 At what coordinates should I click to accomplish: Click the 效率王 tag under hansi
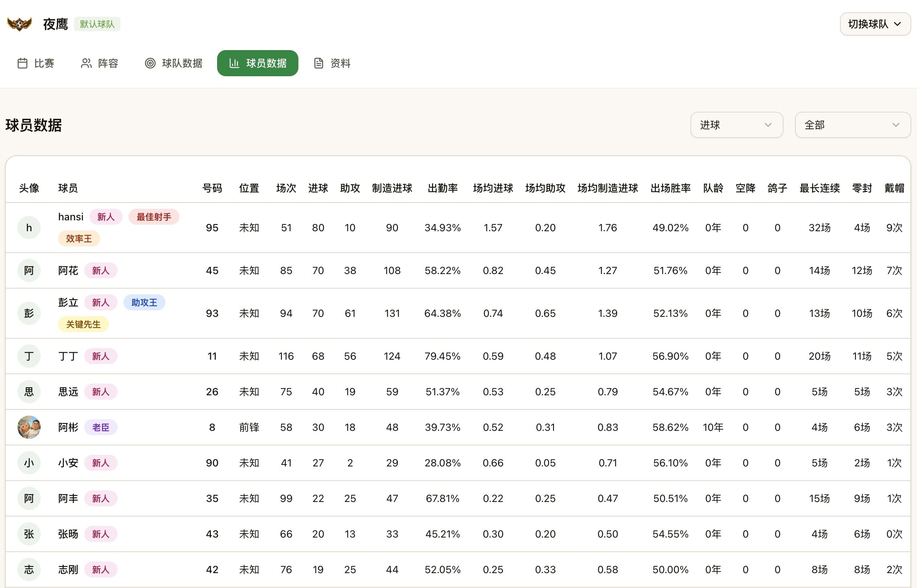[79, 238]
